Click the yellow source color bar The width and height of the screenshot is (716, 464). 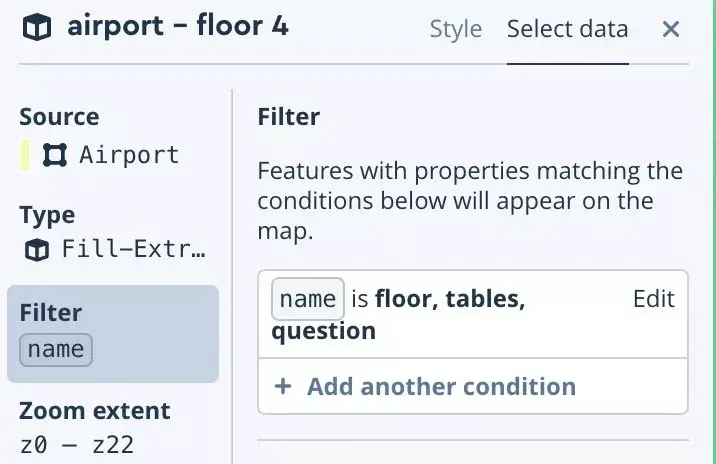(25, 155)
